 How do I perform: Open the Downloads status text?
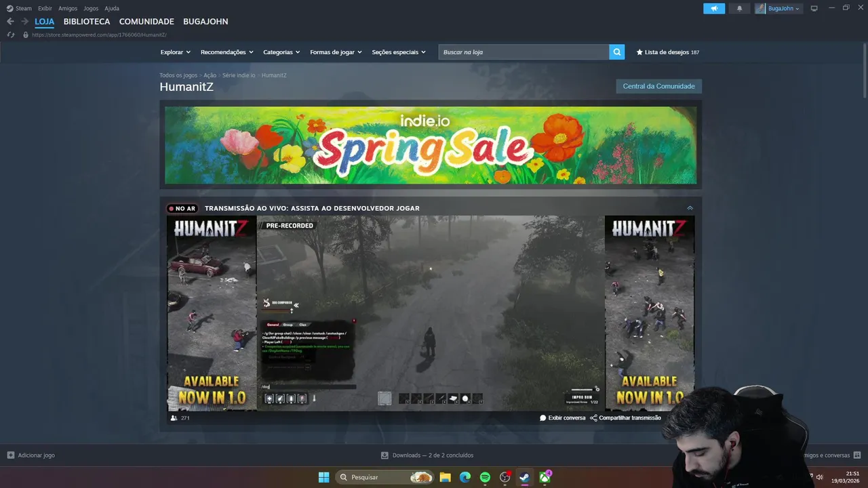pos(433,455)
